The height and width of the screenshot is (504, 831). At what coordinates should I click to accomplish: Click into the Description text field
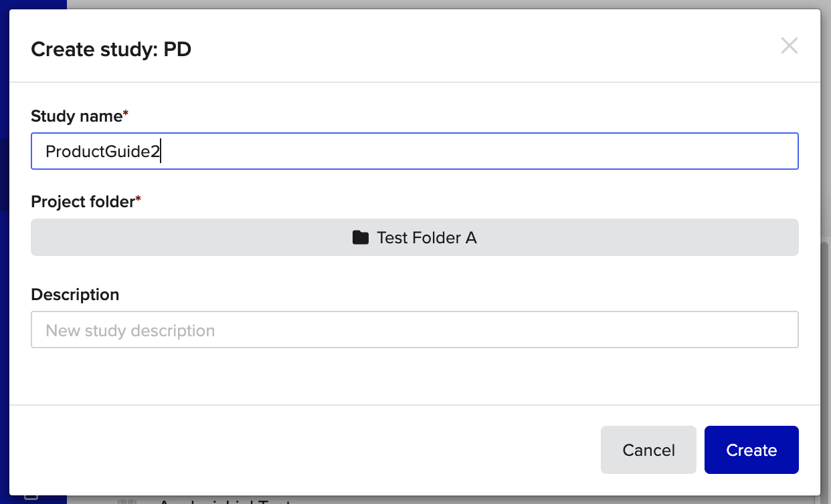415,330
